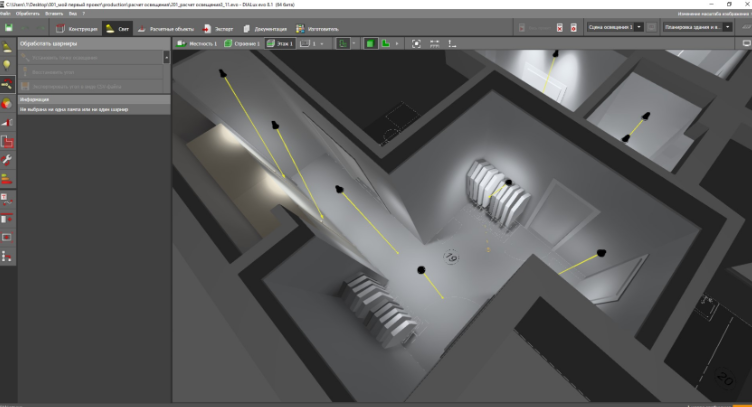
Task: Click export angle as CSV file button
Action: click(91, 86)
